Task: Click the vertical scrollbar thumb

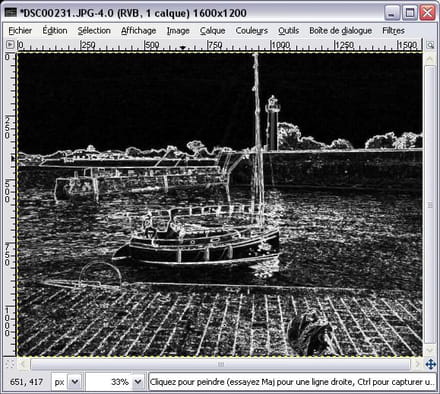Action: click(430, 204)
